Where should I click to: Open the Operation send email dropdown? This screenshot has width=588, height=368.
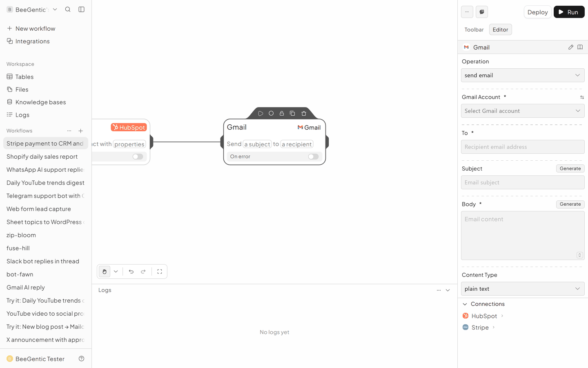coord(523,75)
